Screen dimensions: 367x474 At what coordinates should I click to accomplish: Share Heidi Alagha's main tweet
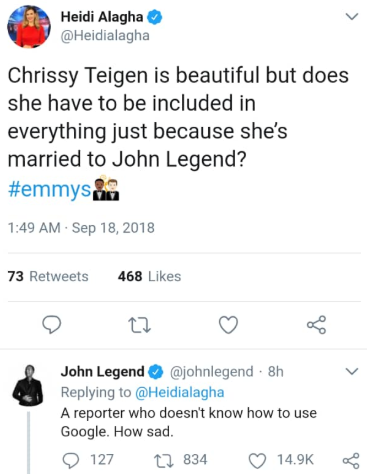[316, 325]
